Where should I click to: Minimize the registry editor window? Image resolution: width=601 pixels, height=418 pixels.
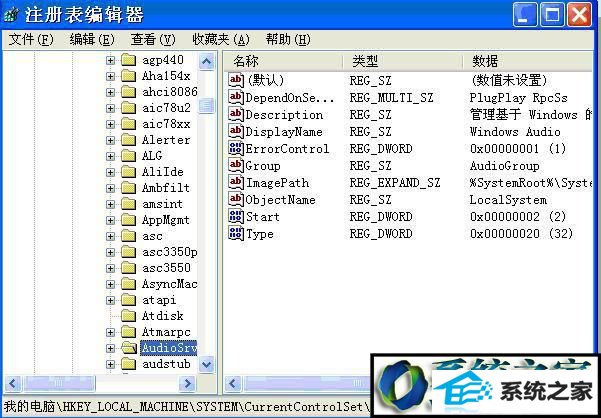tap(525, 15)
